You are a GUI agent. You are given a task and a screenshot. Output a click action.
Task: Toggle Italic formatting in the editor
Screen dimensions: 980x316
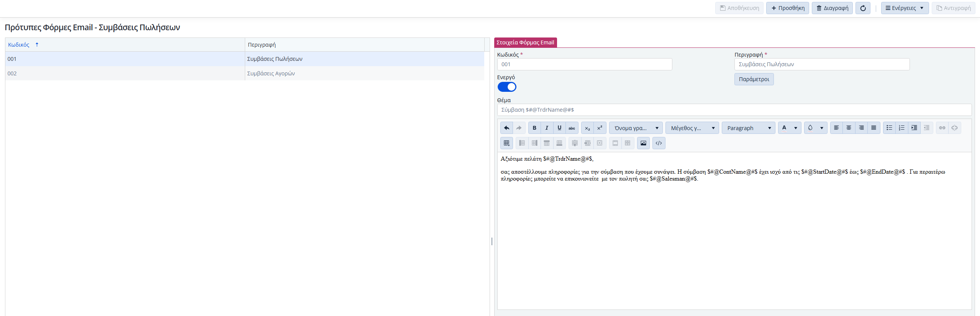pos(547,128)
